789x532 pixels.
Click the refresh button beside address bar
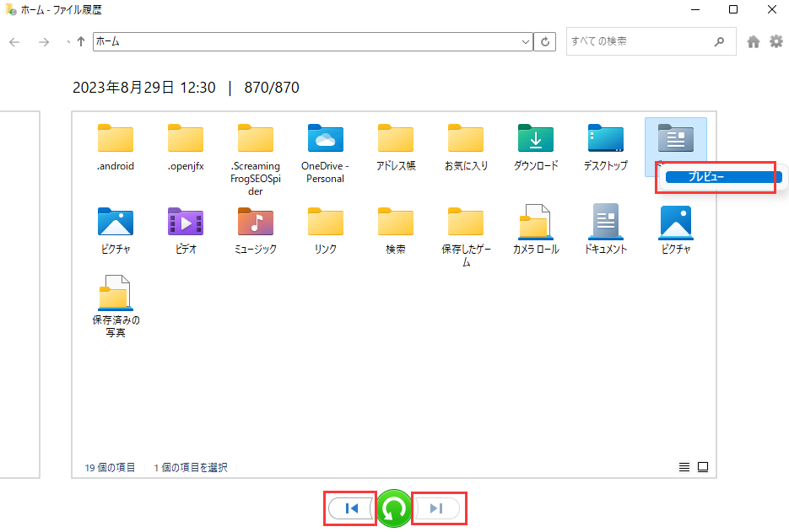click(x=546, y=41)
